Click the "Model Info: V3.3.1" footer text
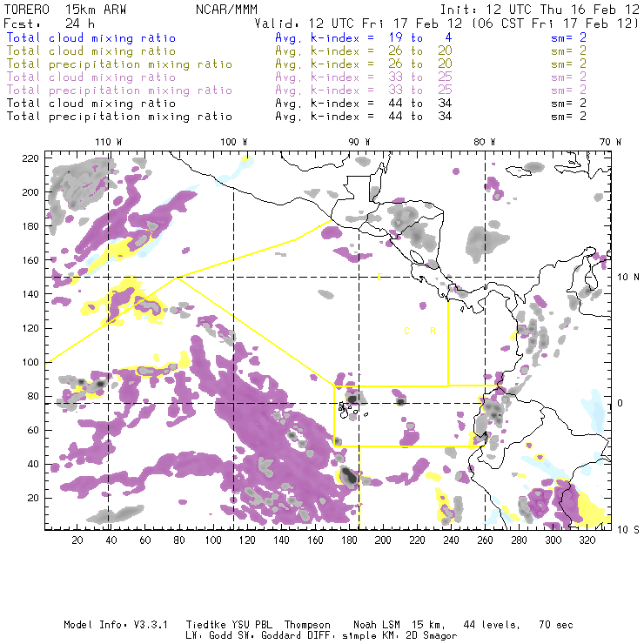 pyautogui.click(x=116, y=625)
